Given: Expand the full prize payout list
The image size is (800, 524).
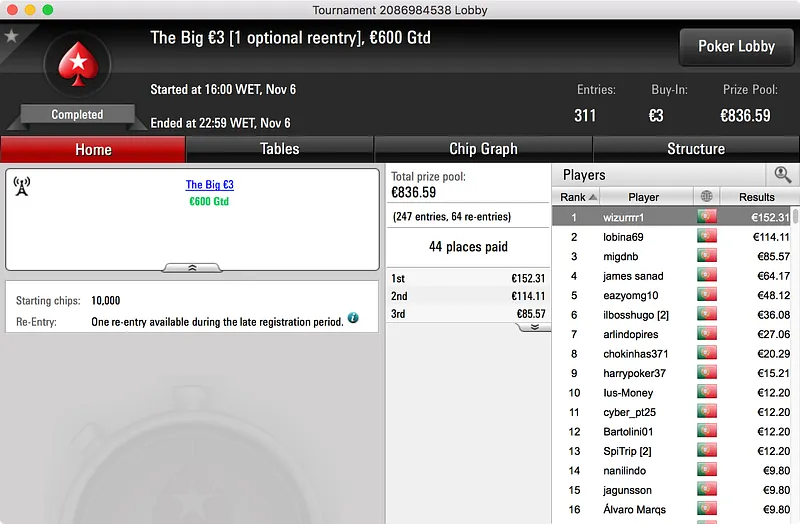Looking at the screenshot, I should click(534, 327).
